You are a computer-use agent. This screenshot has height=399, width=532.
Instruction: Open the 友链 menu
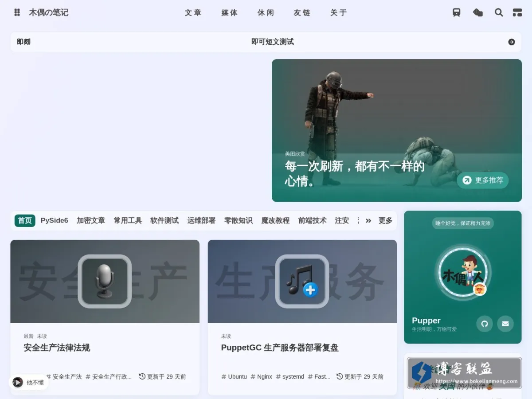302,13
